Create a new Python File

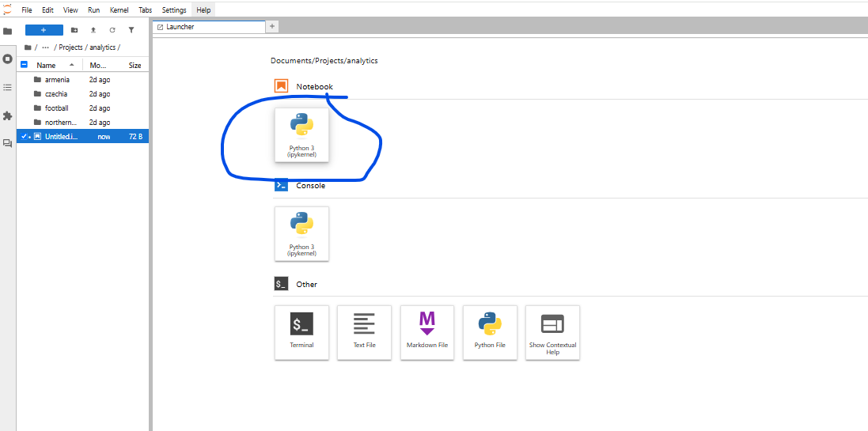coord(490,332)
